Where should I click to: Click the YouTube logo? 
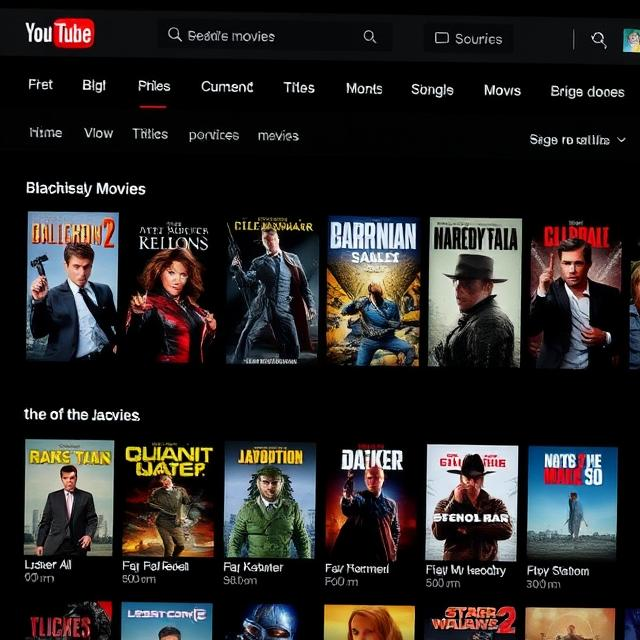pos(59,34)
